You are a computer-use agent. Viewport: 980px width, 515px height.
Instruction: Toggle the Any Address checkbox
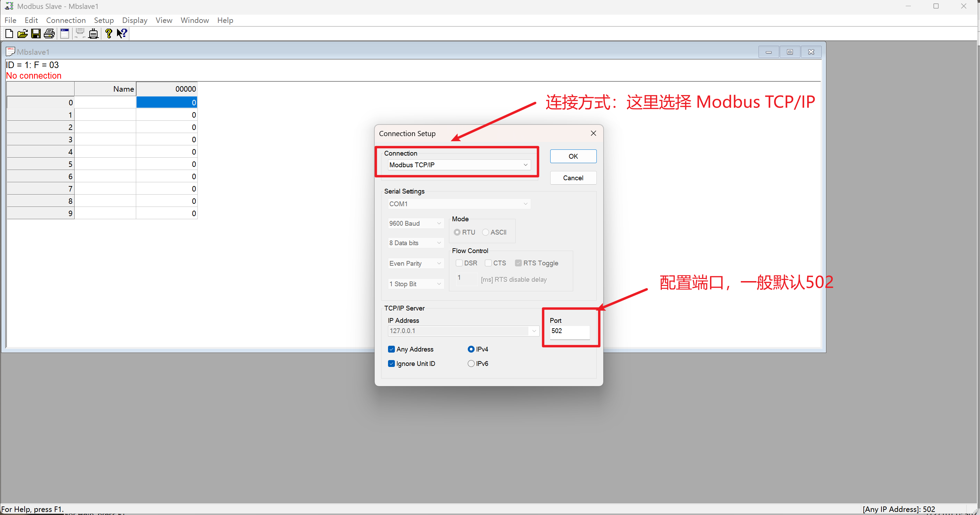(x=391, y=349)
